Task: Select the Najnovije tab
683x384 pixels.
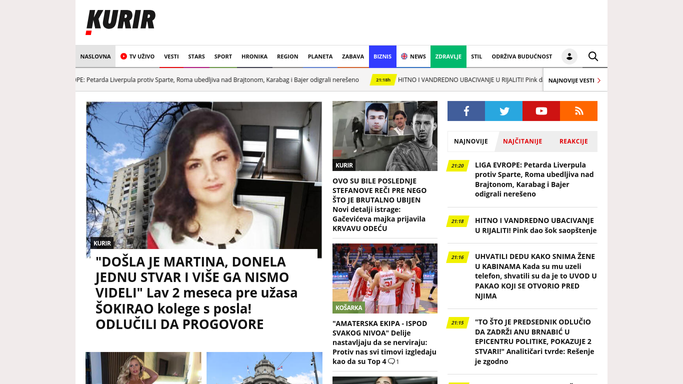Action: click(471, 141)
